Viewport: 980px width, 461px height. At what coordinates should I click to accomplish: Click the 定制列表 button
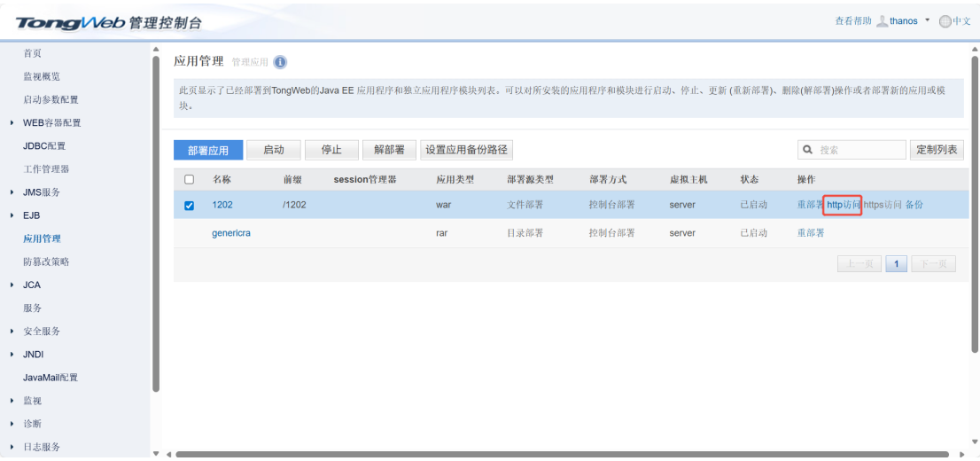tap(937, 150)
